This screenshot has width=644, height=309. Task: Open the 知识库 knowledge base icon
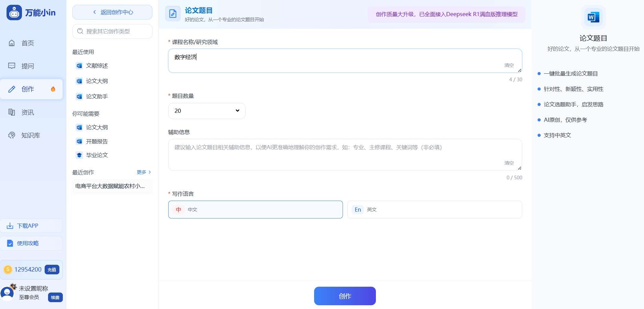(11, 135)
